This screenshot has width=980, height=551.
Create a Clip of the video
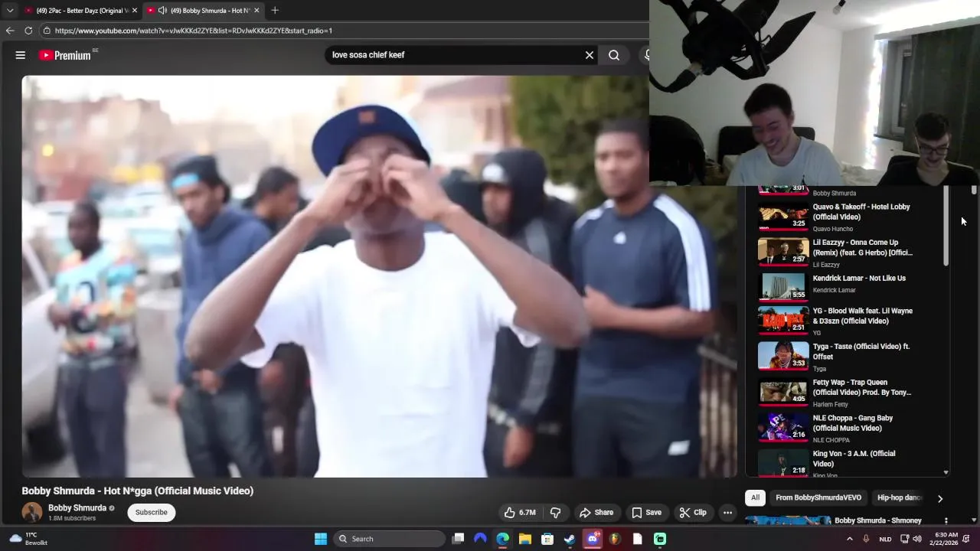click(693, 513)
